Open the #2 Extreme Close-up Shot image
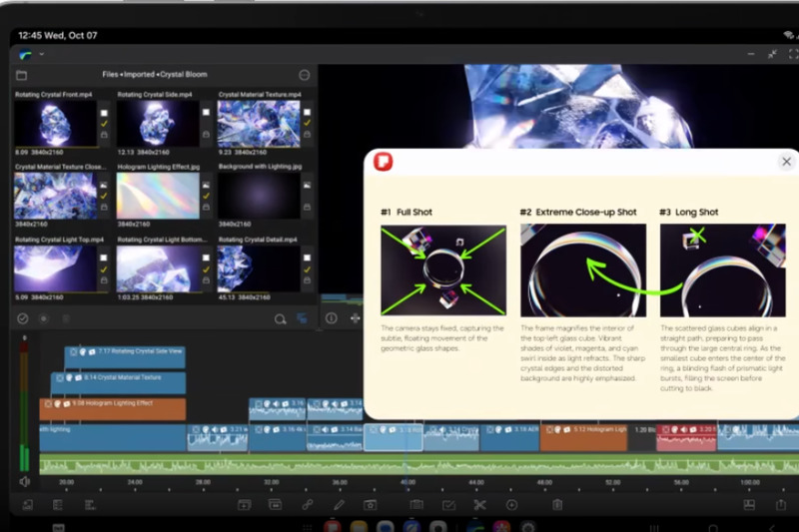Viewport: 799px width, 532px height. pyautogui.click(x=583, y=269)
